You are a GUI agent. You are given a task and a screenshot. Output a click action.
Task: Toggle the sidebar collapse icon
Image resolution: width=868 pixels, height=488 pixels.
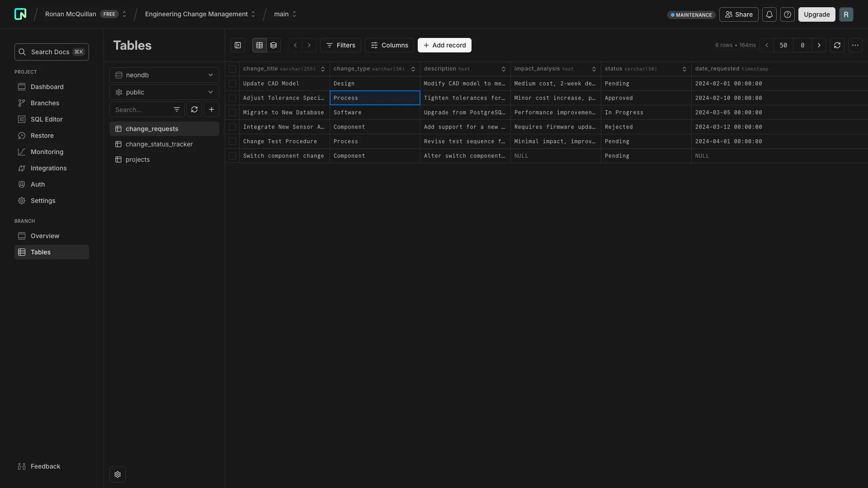(238, 45)
